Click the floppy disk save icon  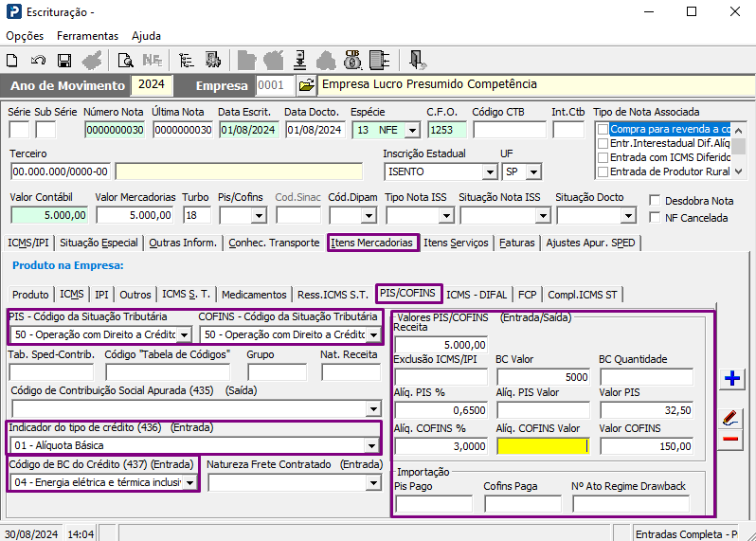click(64, 61)
